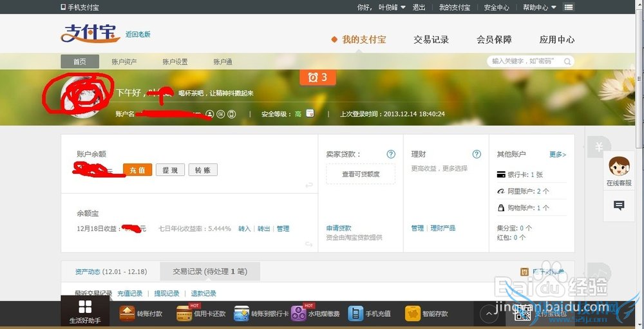The height and width of the screenshot is (329, 644).
Task: Switch to the 交易记录 main tab
Action: tap(431, 40)
